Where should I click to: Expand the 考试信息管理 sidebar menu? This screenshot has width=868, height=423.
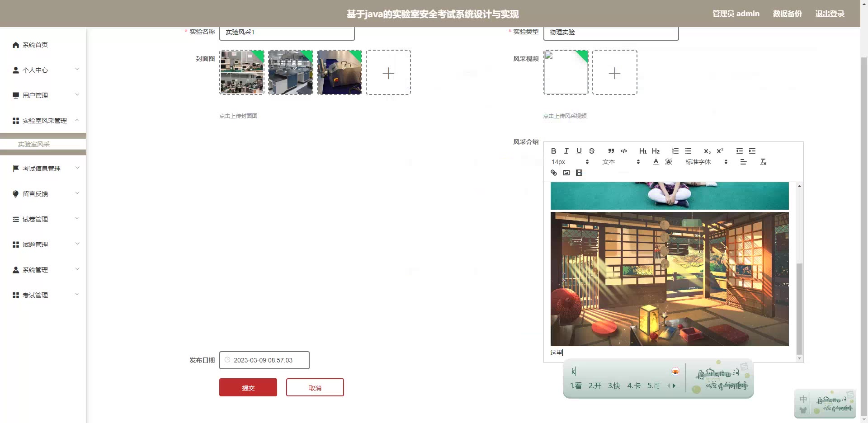click(43, 169)
